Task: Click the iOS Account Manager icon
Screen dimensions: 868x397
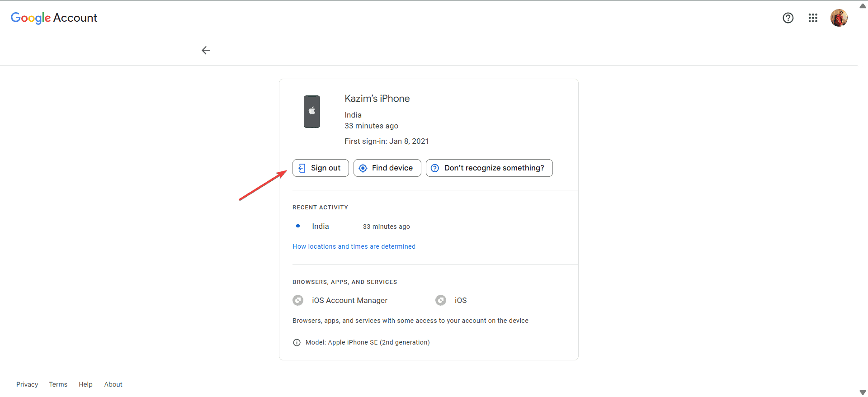Action: (298, 300)
